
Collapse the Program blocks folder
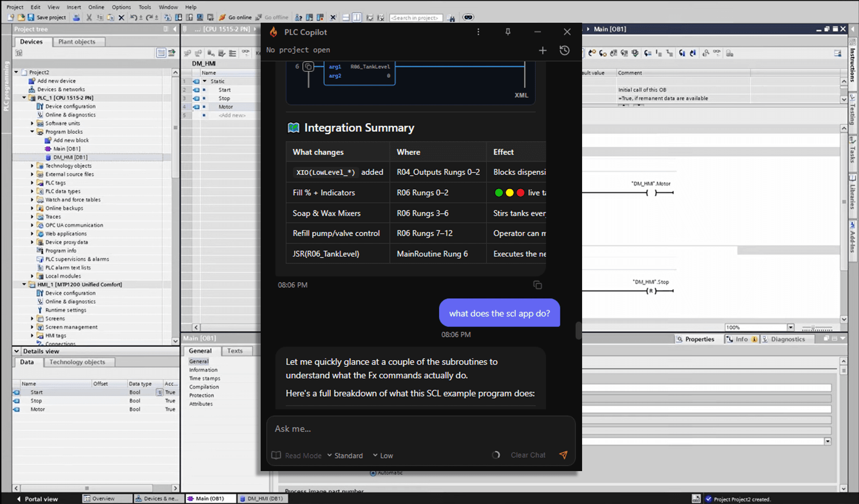[x=32, y=132]
